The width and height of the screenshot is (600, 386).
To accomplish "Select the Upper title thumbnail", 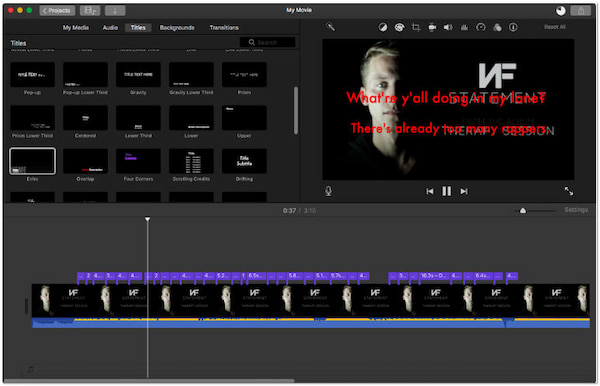I will click(x=244, y=118).
